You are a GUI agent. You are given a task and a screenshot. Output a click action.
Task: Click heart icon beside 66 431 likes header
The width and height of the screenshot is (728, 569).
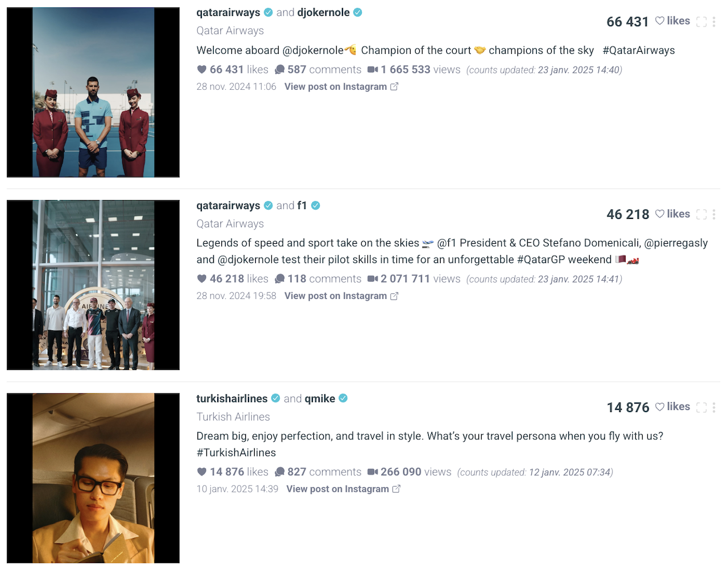660,21
